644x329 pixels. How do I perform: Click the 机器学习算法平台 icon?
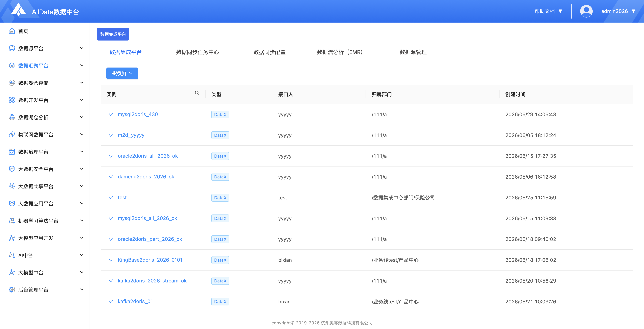coord(12,221)
